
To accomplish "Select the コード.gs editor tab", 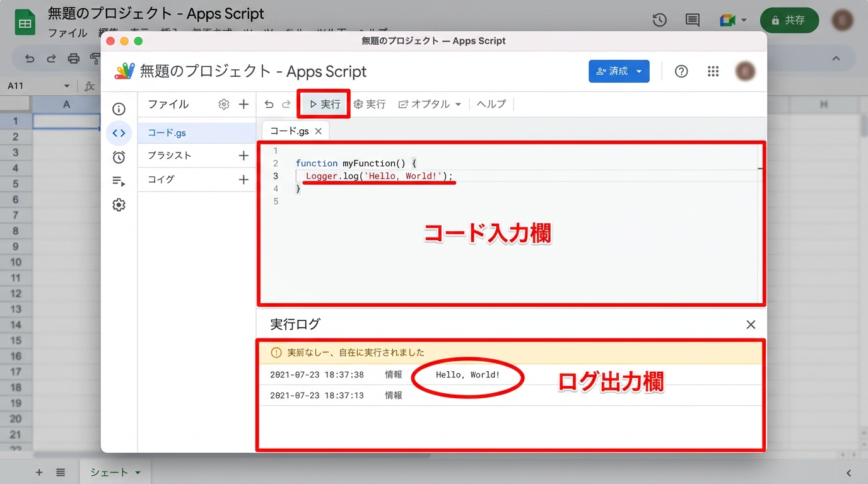I will pos(290,131).
